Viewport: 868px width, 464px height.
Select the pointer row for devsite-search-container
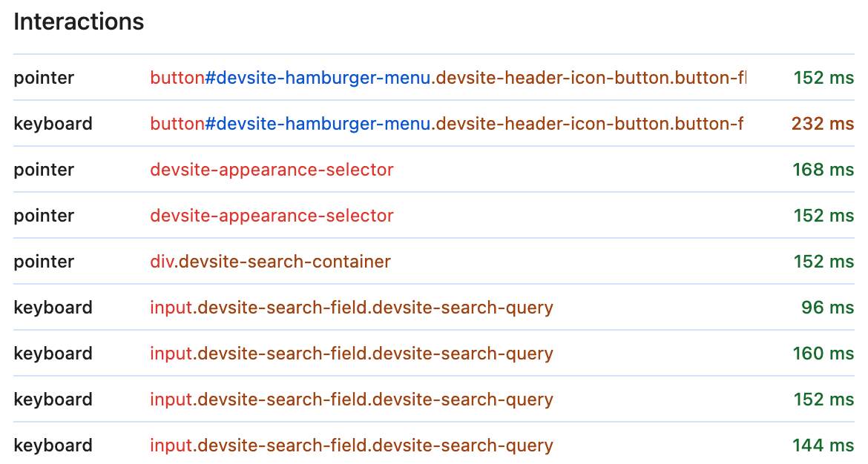coord(434,262)
